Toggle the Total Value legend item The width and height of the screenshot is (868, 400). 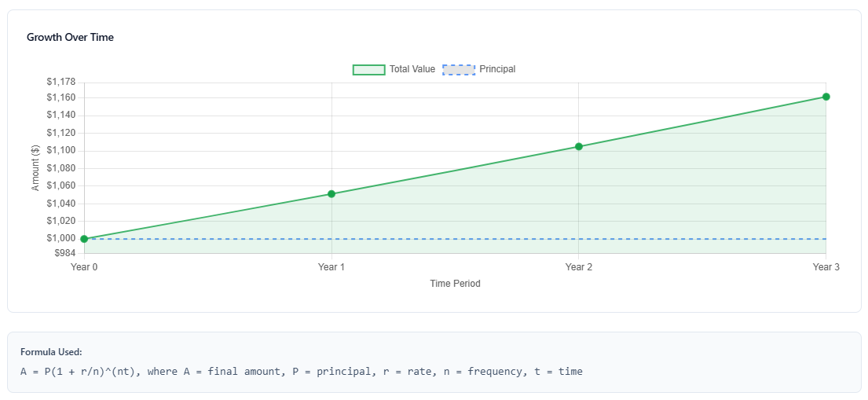point(394,70)
